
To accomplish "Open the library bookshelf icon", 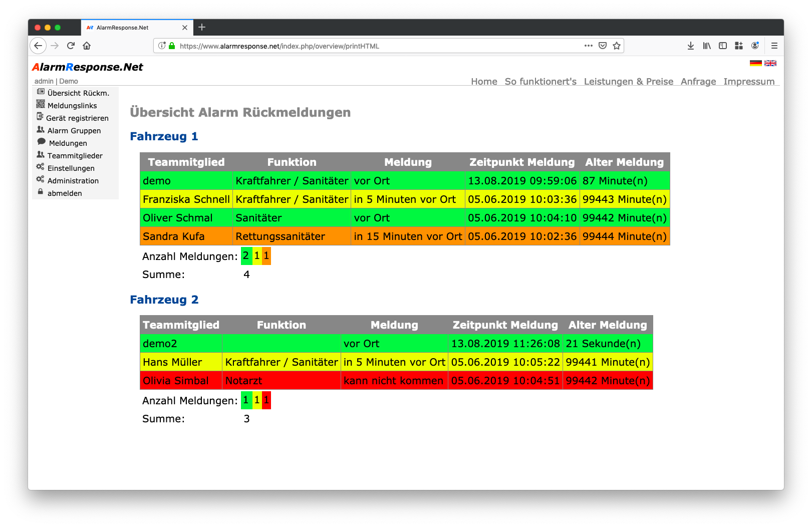I will pos(707,46).
